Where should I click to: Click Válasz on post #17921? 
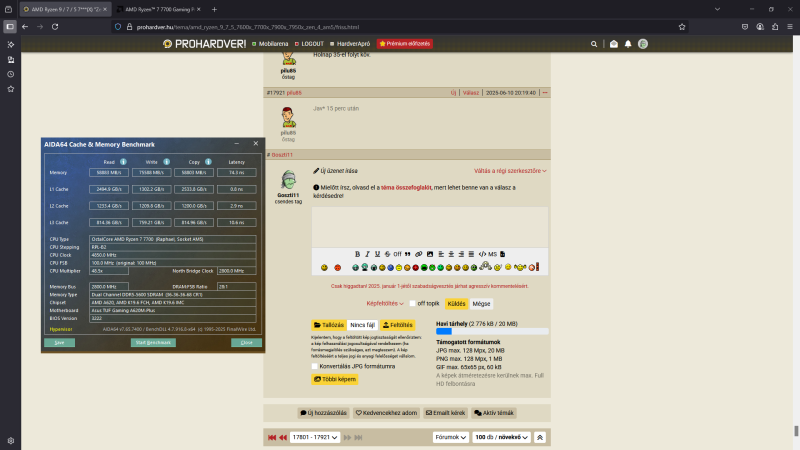coord(471,93)
